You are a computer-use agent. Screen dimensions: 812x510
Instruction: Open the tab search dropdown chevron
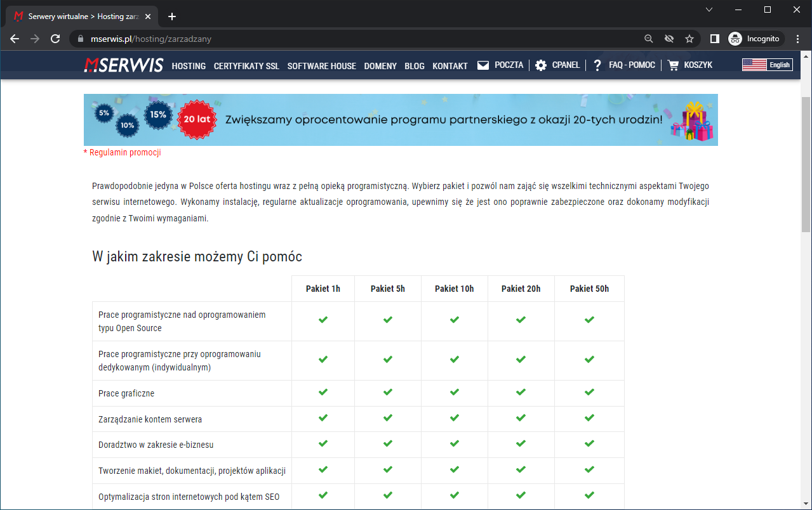point(709,10)
